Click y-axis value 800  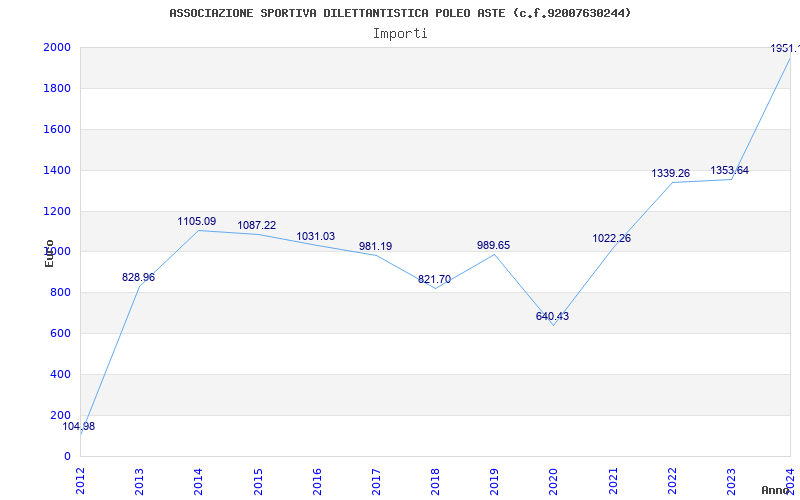pos(60,293)
